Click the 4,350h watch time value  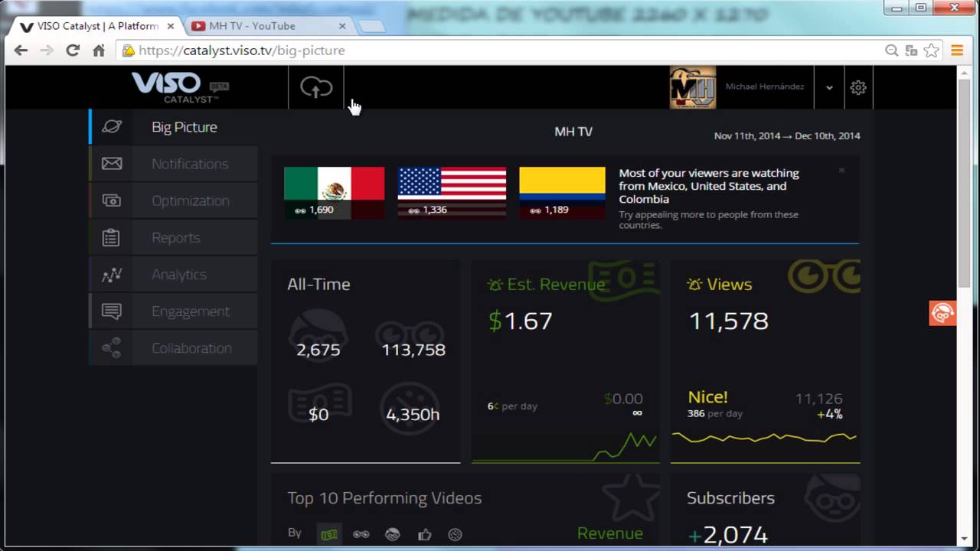[x=413, y=415]
